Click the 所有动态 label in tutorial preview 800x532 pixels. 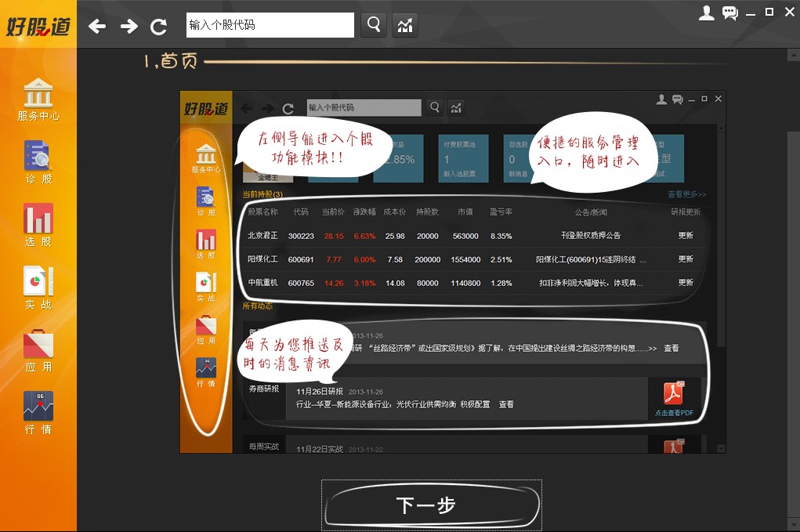(258, 306)
